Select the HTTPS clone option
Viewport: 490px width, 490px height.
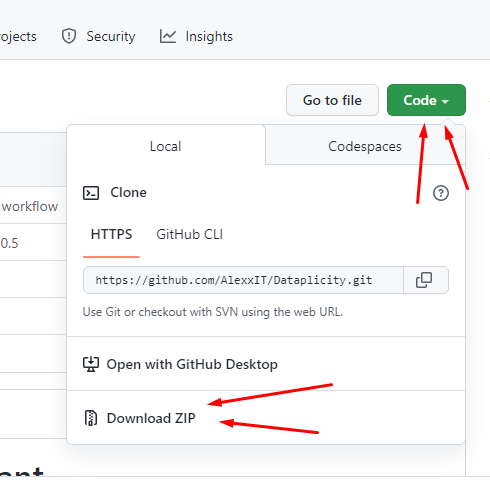(111, 234)
